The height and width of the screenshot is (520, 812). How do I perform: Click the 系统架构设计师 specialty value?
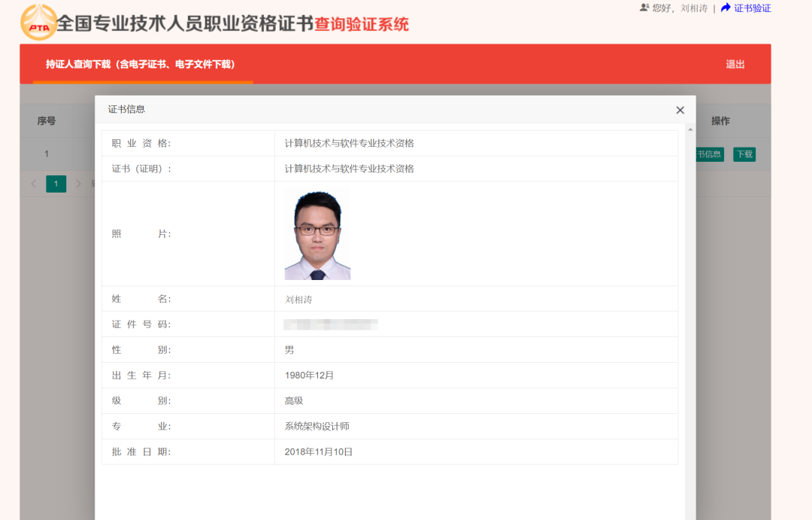317,426
